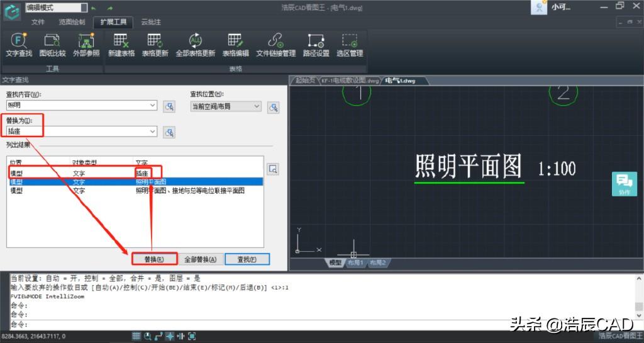Open the 协作 collaboration chat panel

coord(625,184)
